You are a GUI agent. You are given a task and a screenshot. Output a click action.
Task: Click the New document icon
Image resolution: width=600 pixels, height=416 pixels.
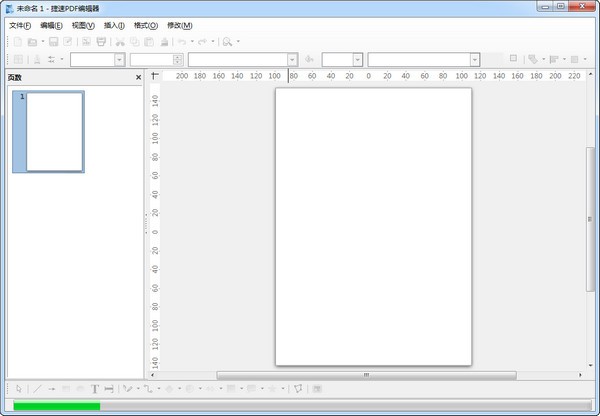tap(17, 42)
